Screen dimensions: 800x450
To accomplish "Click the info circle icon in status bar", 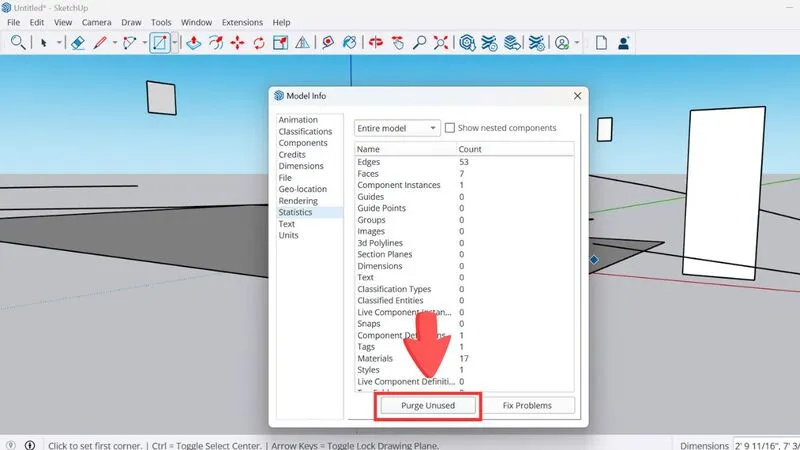I will coord(30,445).
